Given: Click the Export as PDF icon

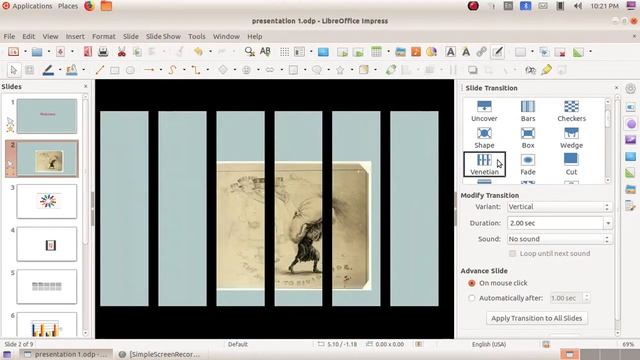Looking at the screenshot, I should coord(88,52).
